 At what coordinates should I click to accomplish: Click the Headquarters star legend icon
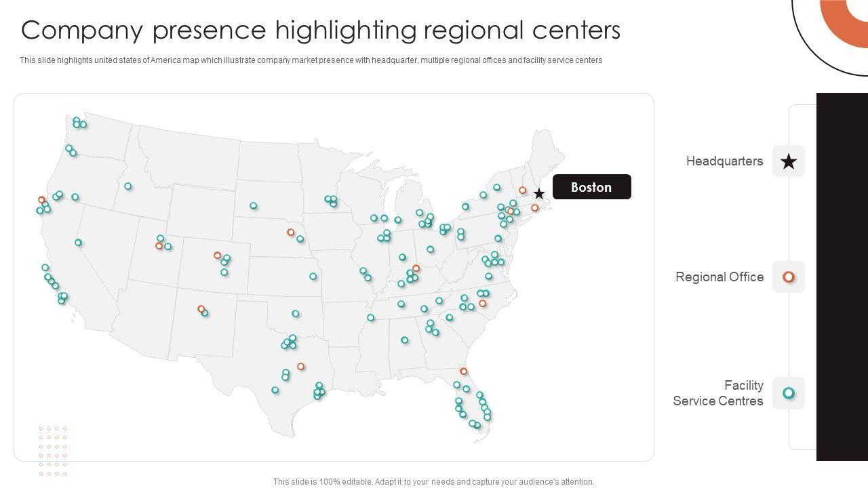789,161
